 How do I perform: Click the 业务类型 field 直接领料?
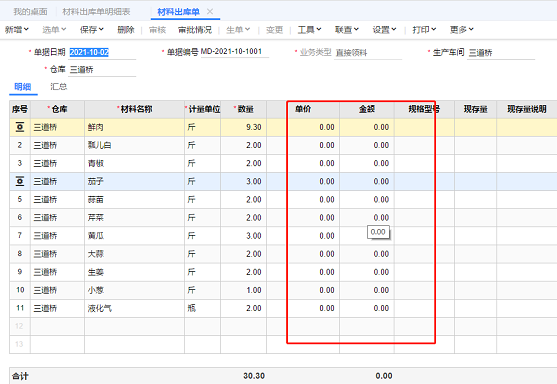tap(368, 53)
